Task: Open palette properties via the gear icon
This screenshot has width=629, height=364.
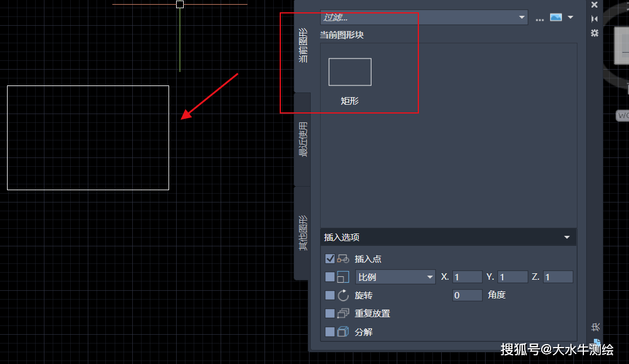Action: point(594,33)
